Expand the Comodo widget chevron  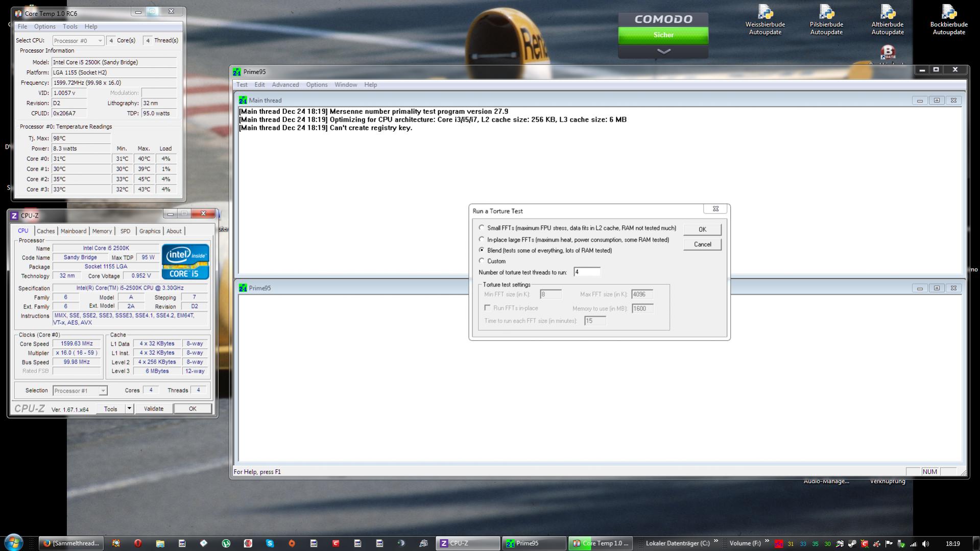point(663,52)
